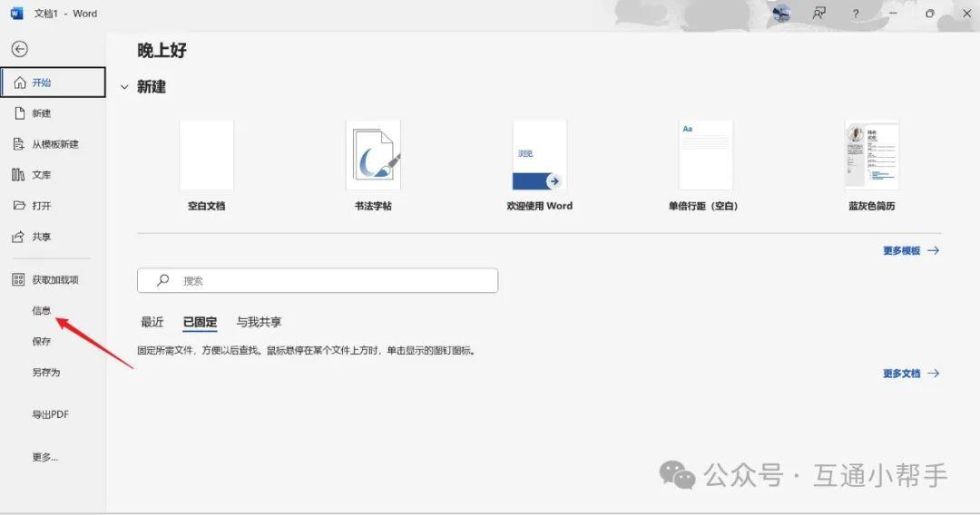The width and height of the screenshot is (980, 515).
Task: Click the 更多模板 link
Action: point(911,251)
